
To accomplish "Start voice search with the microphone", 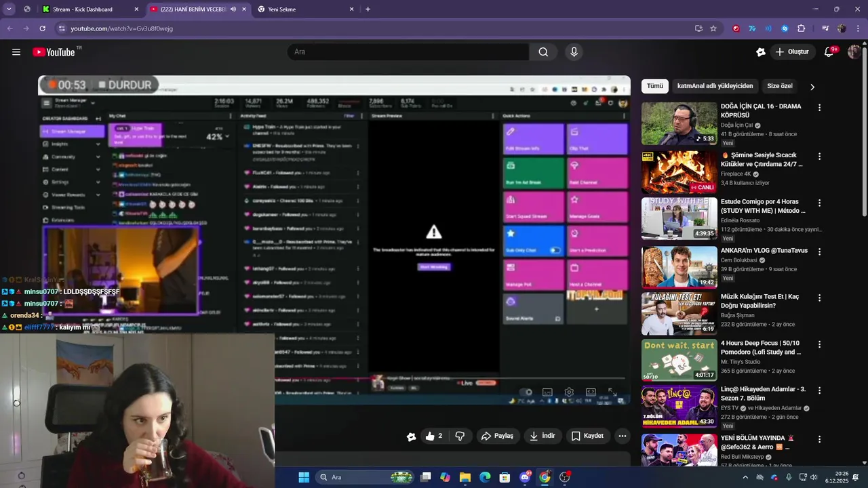I will [574, 52].
